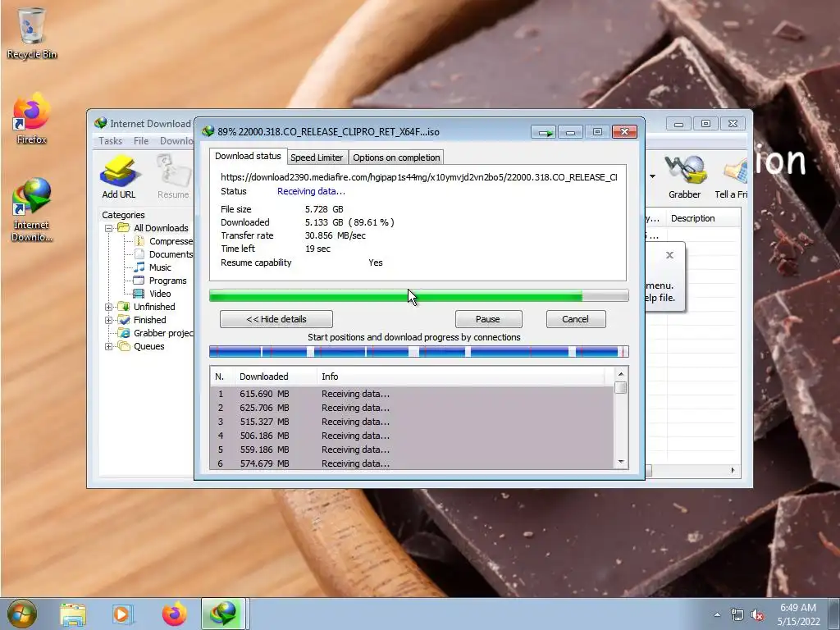
Task: Select connection row 4 with 506.186 MB
Action: [x=412, y=436]
